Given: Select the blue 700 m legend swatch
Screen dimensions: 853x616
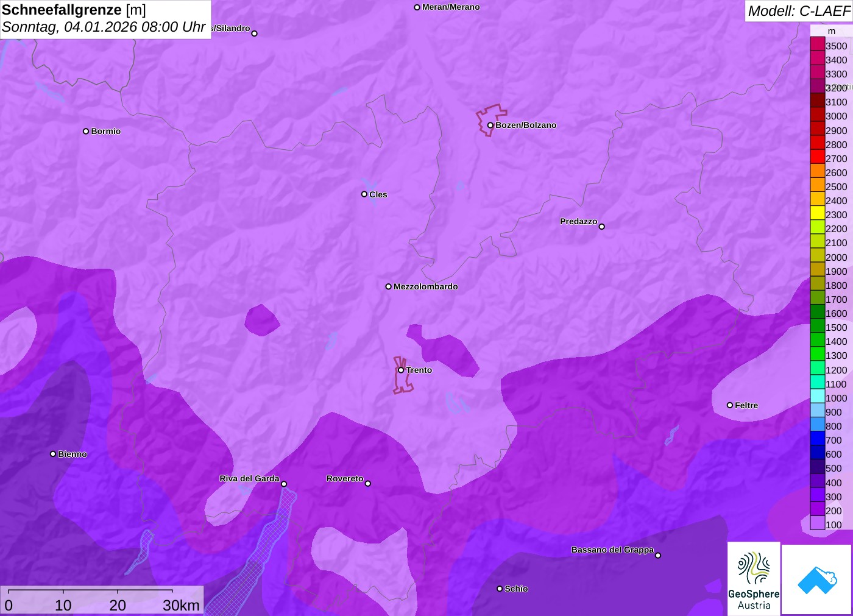Looking at the screenshot, I should coord(818,438).
